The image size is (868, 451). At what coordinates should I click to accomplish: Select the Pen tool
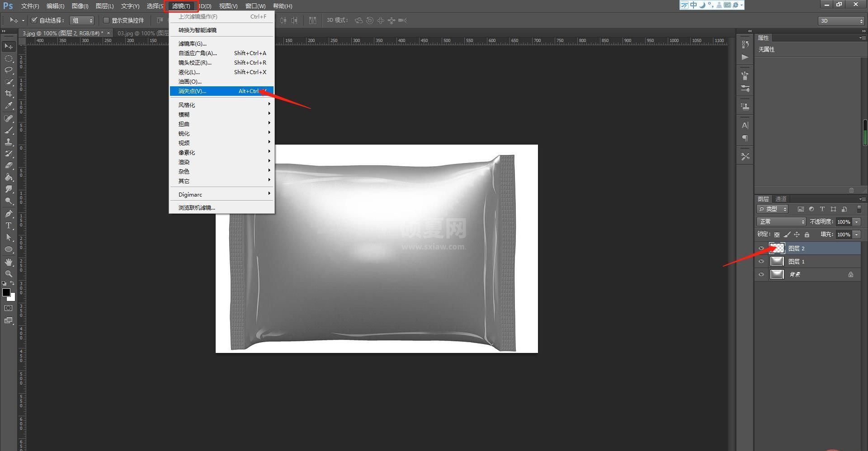click(9, 214)
